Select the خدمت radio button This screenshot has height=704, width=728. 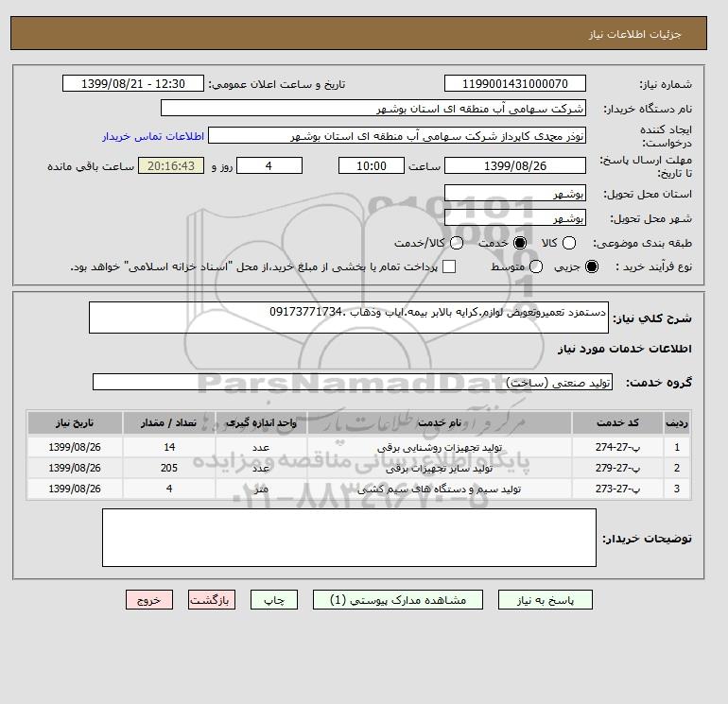pyautogui.click(x=520, y=243)
